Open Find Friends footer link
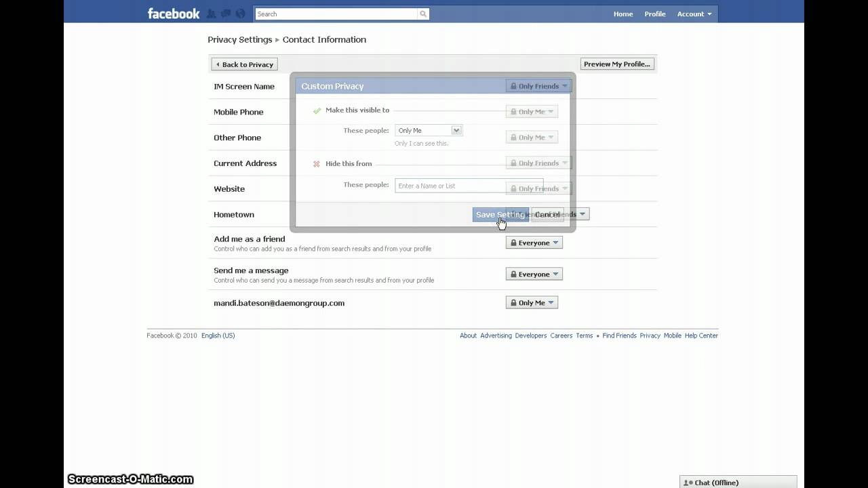The image size is (868, 488). 619,335
